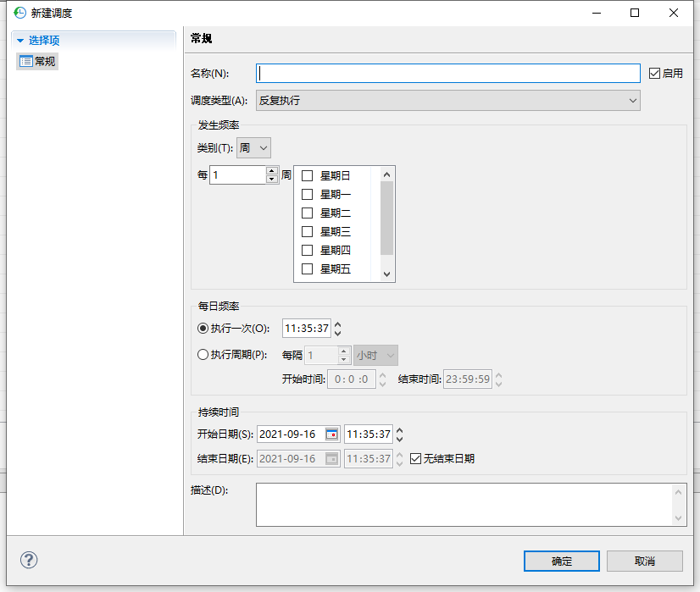700x592 pixels.
Task: Check the 星期三 checkbox
Action: (x=307, y=231)
